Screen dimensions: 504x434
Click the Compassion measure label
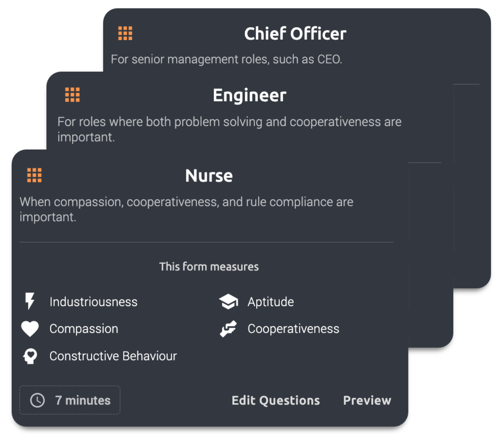click(x=84, y=329)
